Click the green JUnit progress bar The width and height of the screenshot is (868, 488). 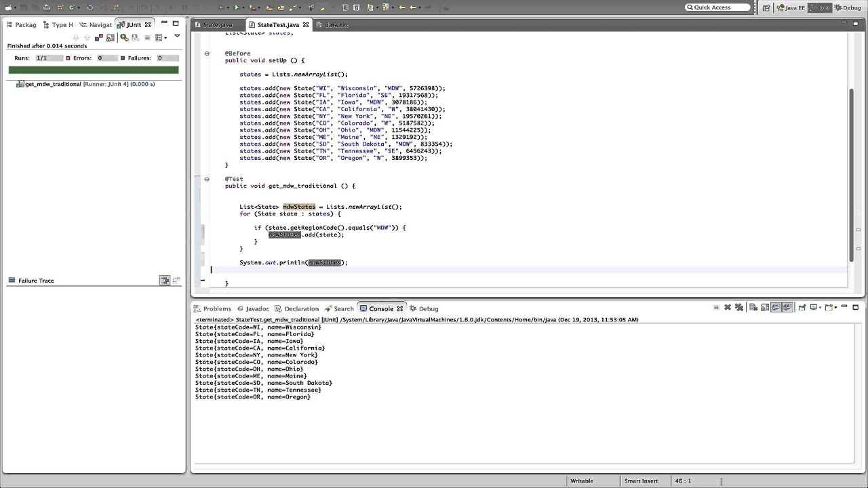point(94,70)
